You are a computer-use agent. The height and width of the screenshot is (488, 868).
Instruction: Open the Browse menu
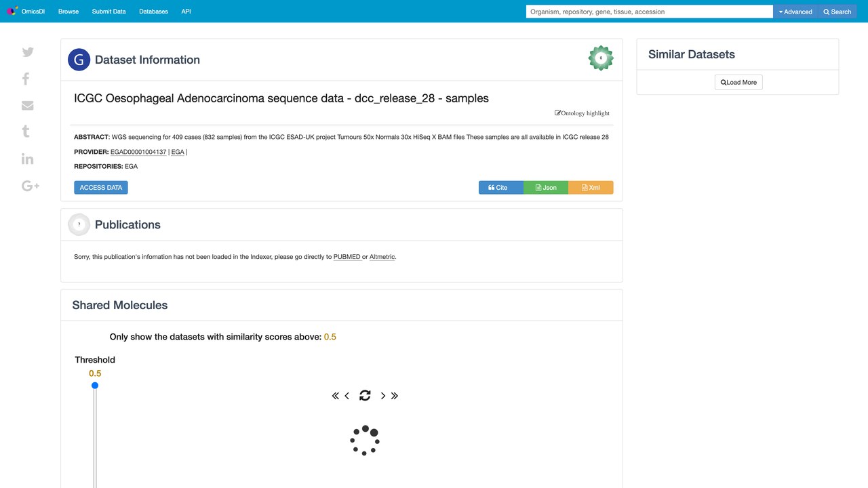pyautogui.click(x=68, y=12)
